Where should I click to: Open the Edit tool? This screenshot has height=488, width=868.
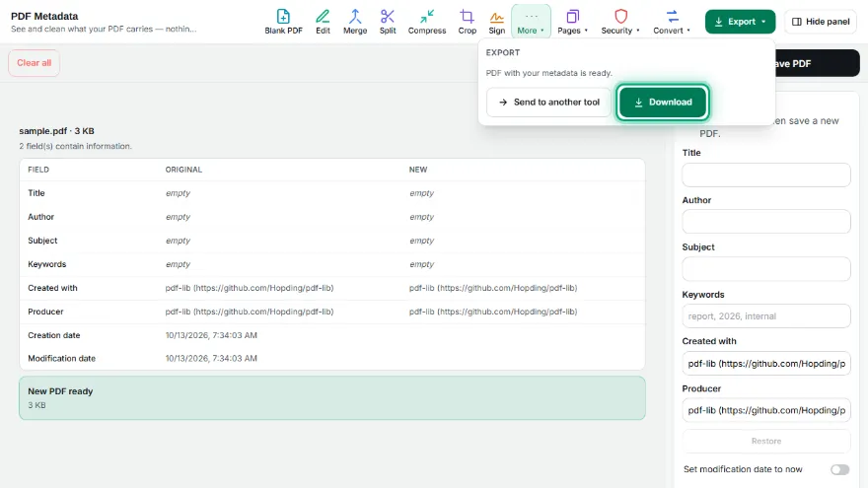[323, 22]
